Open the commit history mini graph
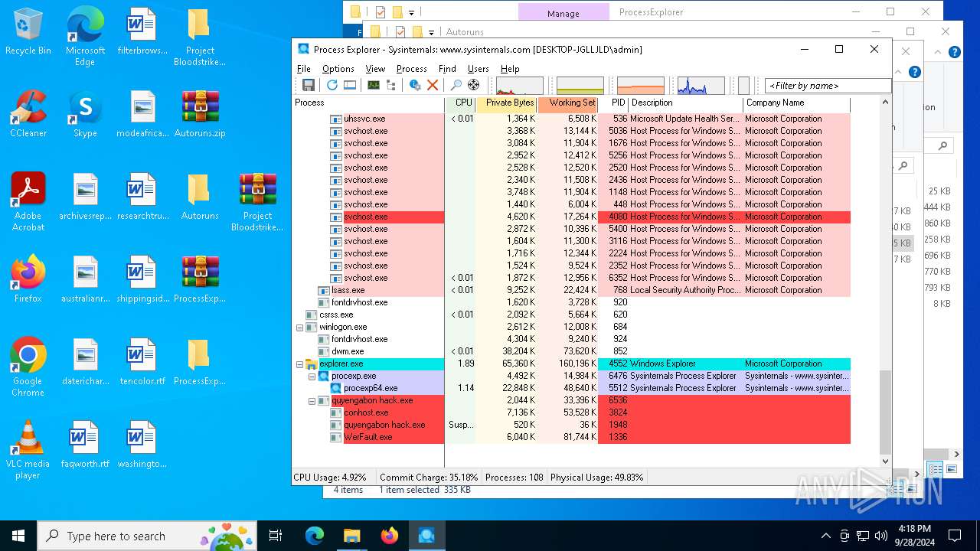The image size is (980, 551). coord(580,86)
